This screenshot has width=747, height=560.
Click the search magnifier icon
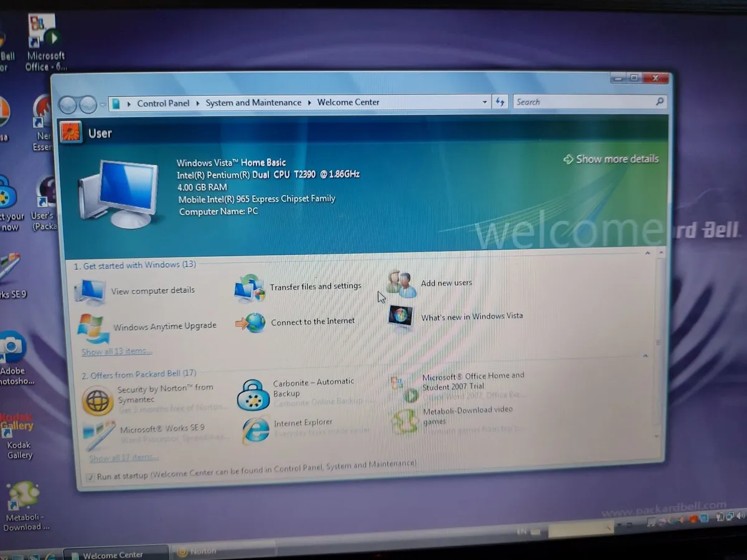pos(659,101)
